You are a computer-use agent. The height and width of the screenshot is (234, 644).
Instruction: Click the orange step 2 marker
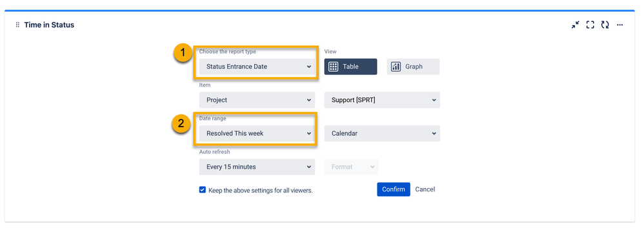pyautogui.click(x=181, y=123)
